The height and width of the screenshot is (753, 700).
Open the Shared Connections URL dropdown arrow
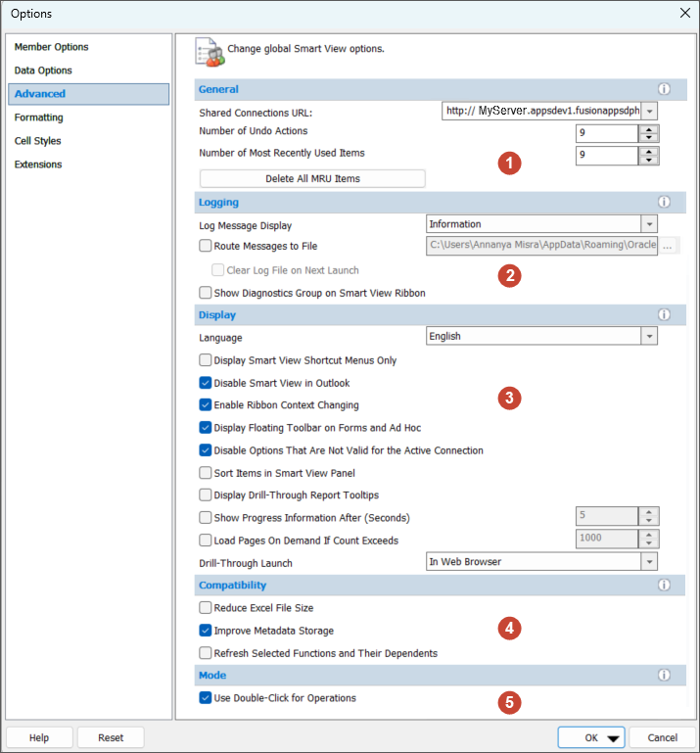650,111
